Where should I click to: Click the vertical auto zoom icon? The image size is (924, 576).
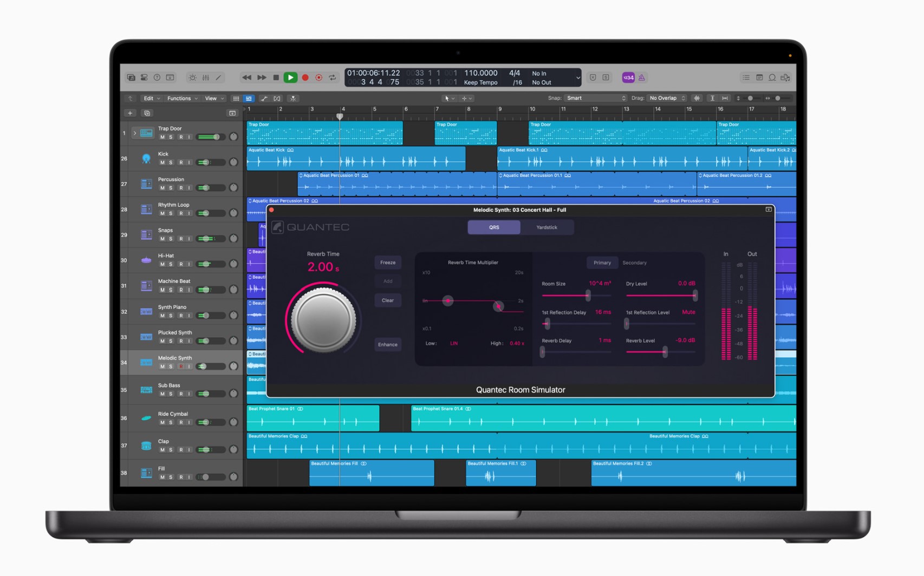click(712, 98)
